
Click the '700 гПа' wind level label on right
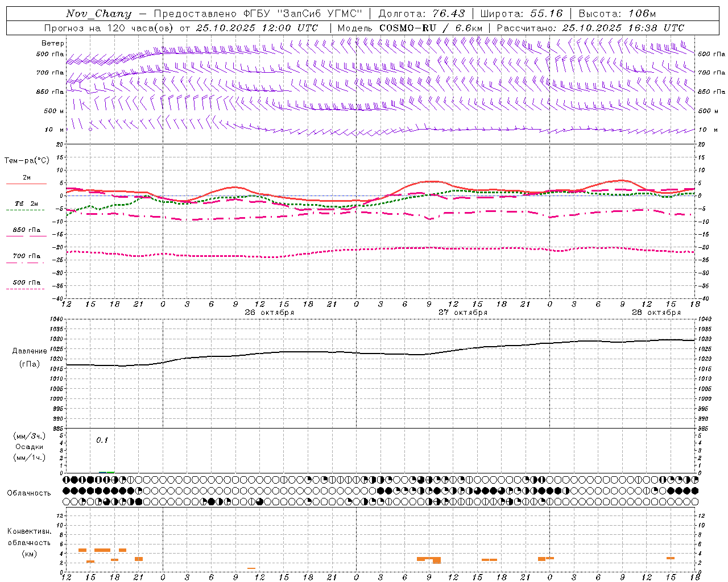coord(712,73)
